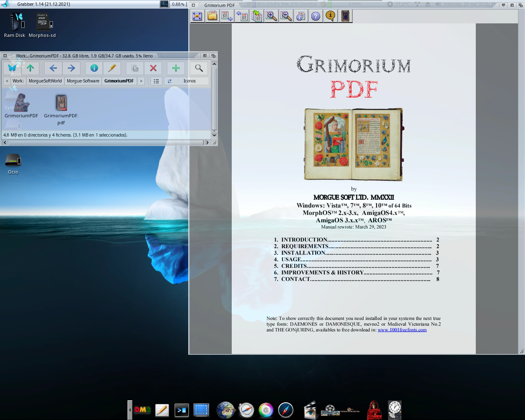525x420 pixels.
Task: Open the www.1001freefonts.com link
Action: coord(402,330)
